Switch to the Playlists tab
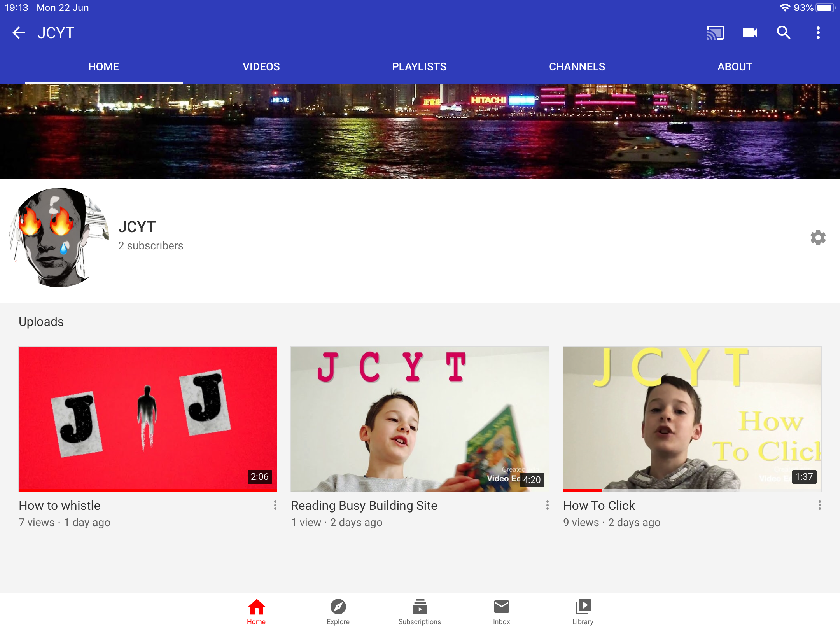Image resolution: width=840 pixels, height=630 pixels. [419, 66]
